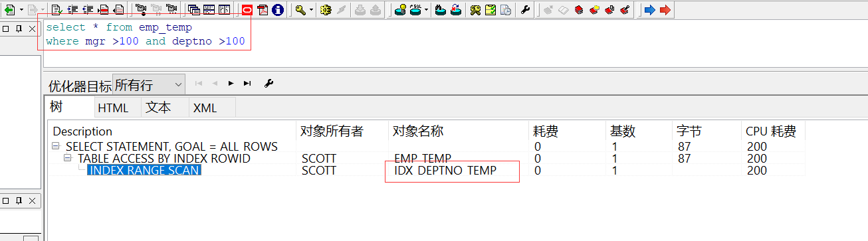Image resolution: width=868 pixels, height=241 pixels.
Task: Click the indent selection icon
Action: [x=72, y=10]
